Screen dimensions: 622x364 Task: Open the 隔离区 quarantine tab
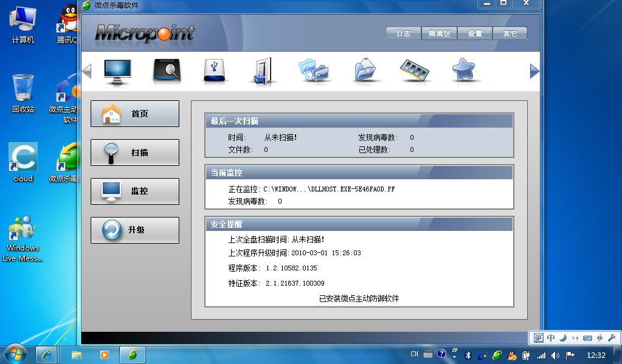point(440,33)
